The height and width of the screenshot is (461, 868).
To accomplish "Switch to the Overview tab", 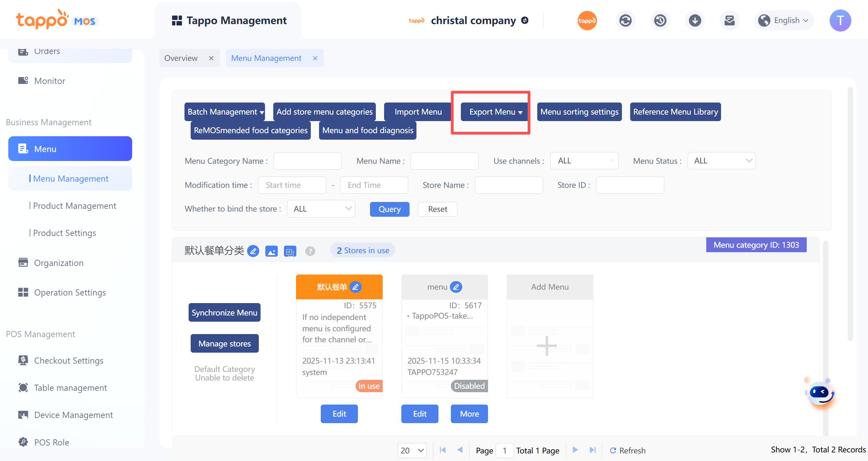I will [181, 58].
